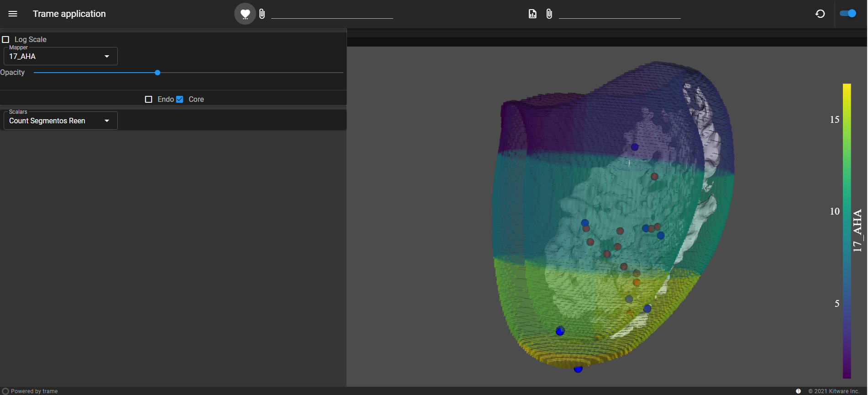Viewport: 868px width, 395px height.
Task: Click the heart icon button
Action: pos(245,14)
